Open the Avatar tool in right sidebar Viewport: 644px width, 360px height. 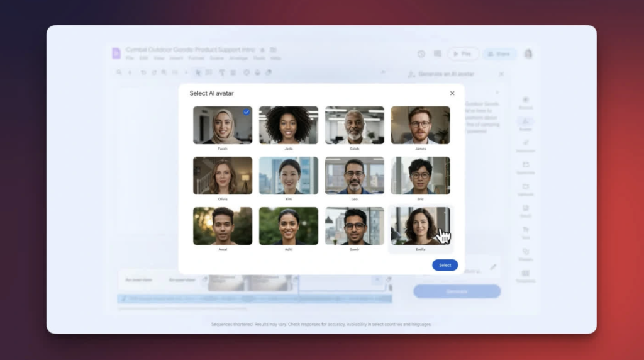(x=525, y=123)
